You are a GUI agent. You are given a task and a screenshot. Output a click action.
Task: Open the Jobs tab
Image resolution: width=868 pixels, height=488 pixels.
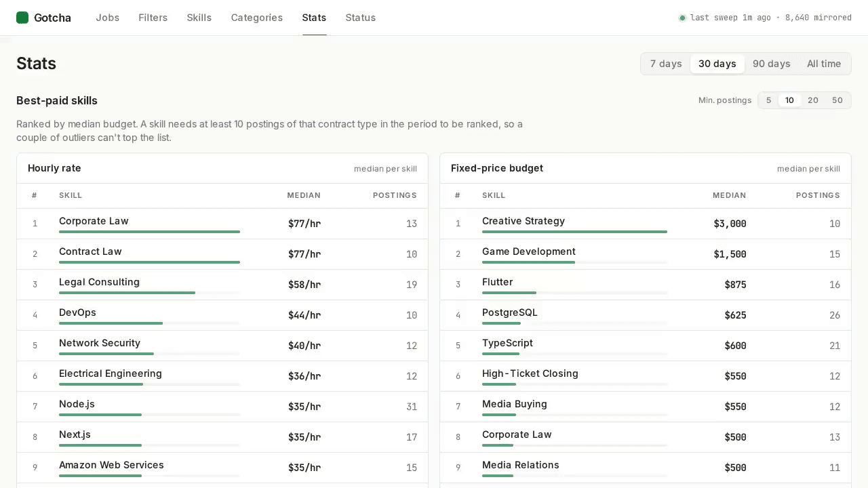tap(107, 18)
